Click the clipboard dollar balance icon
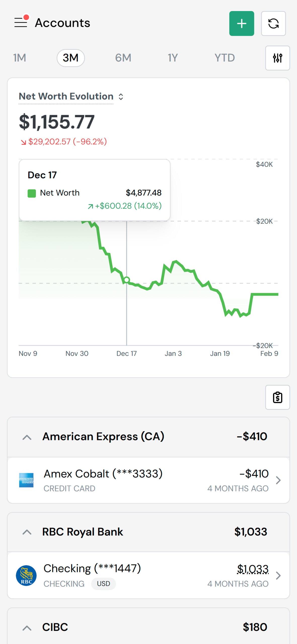The image size is (297, 644). coord(277,397)
